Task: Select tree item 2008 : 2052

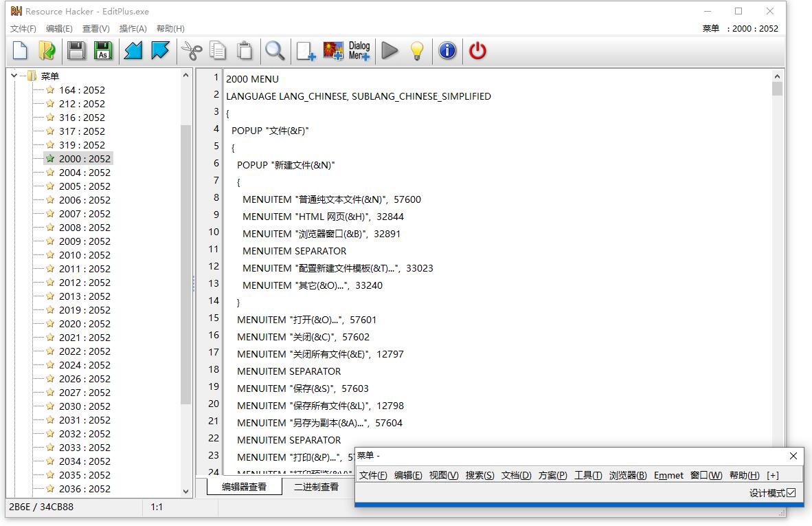Action: tap(84, 227)
